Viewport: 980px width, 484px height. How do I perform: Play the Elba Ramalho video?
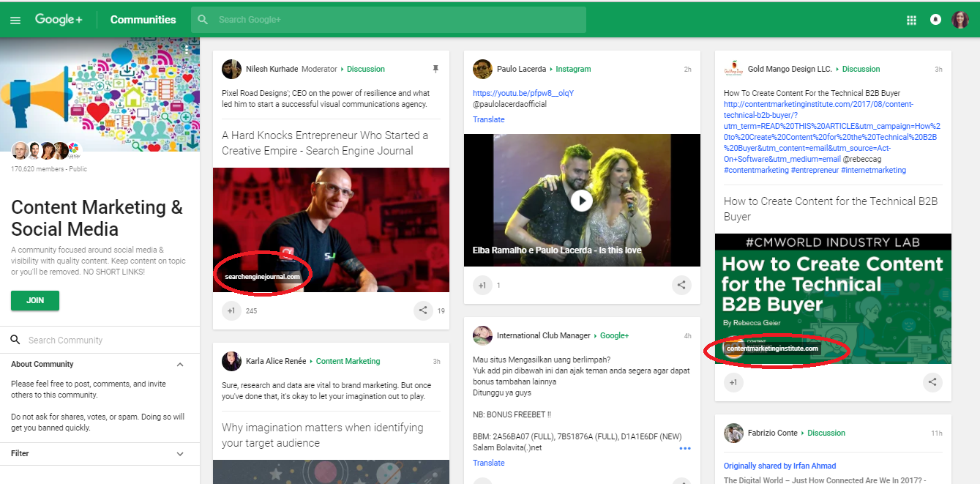pos(582,200)
